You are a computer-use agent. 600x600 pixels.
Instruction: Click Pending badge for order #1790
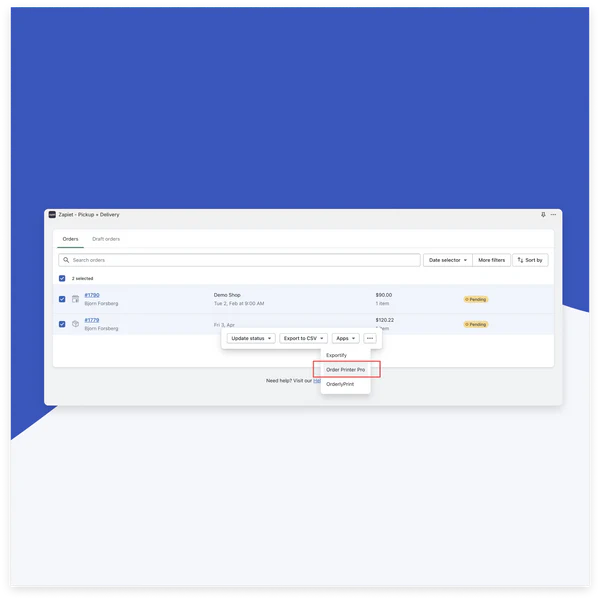coord(476,299)
